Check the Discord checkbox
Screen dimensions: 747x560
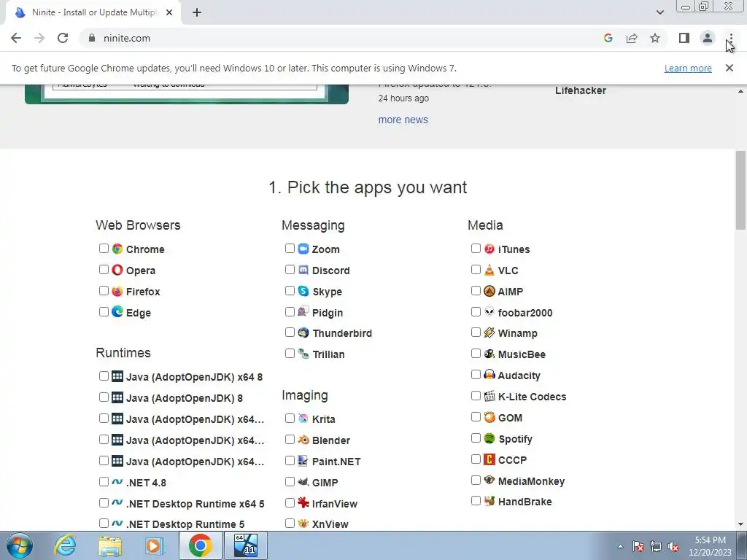click(290, 270)
